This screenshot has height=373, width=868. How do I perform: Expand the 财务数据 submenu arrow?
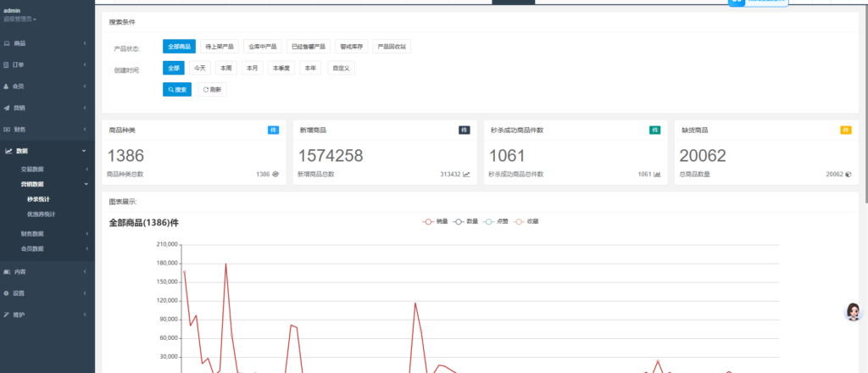tap(87, 233)
